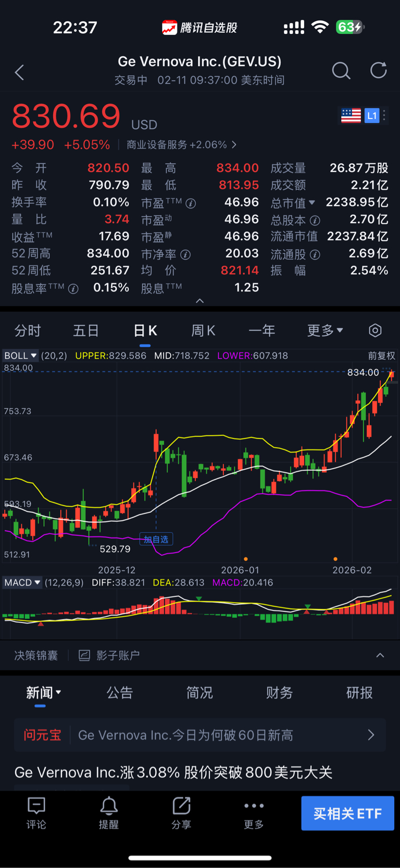Open the 研报 tab
Screen dimensions: 400x868
[x=359, y=692]
